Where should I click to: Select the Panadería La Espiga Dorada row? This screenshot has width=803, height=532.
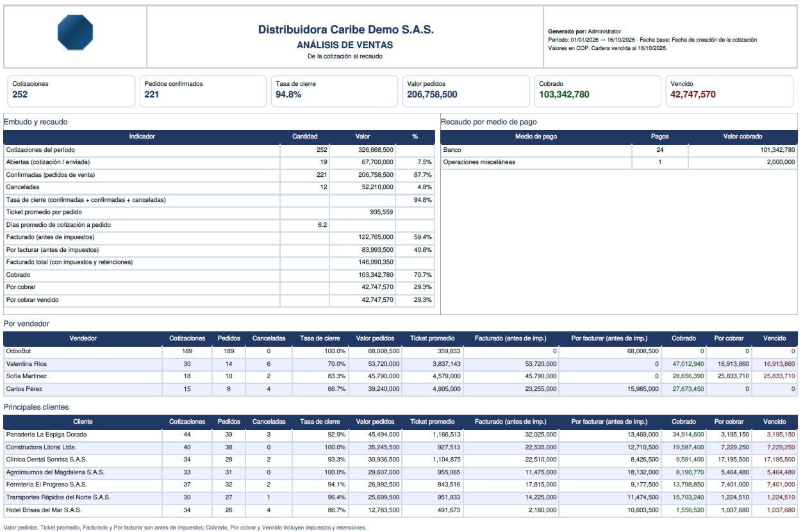(401, 435)
